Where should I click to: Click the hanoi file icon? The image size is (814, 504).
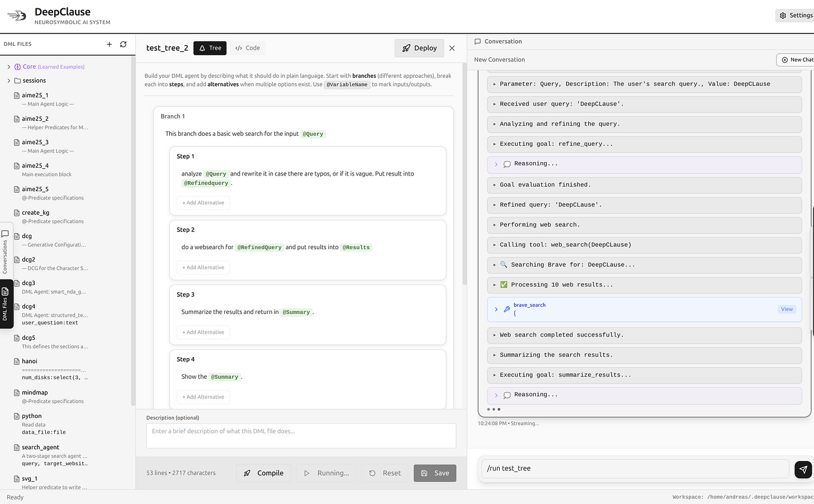coord(17,362)
